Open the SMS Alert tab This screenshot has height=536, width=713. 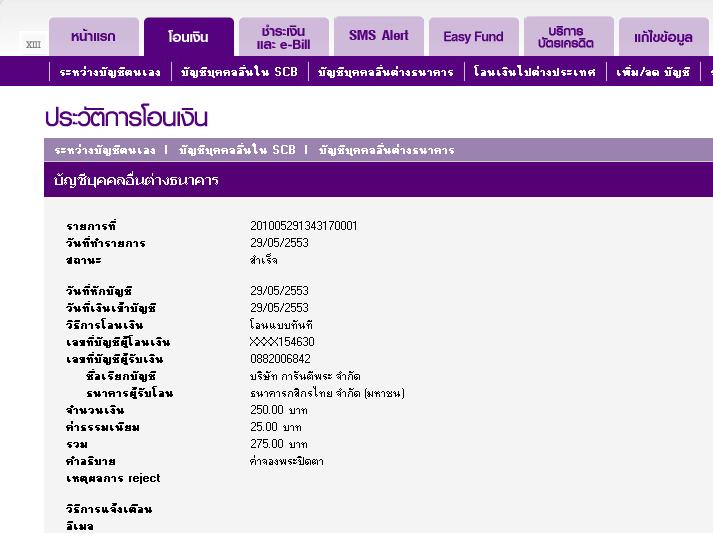point(378,36)
